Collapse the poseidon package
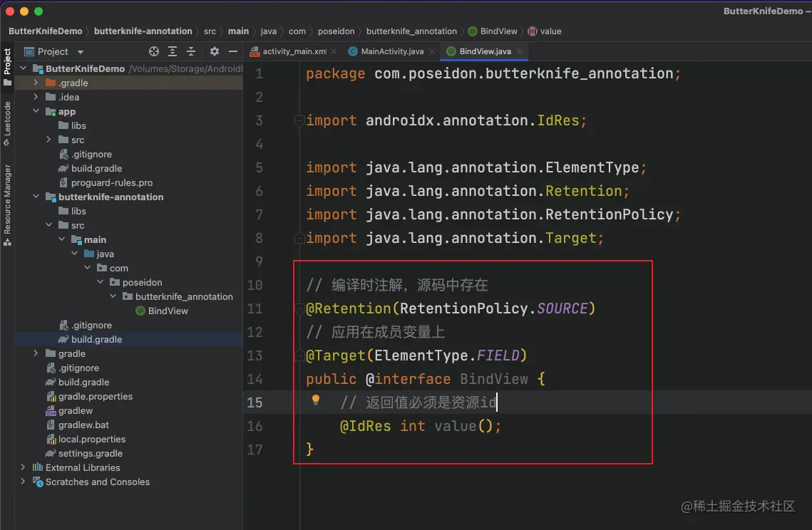The height and width of the screenshot is (530, 812). 101,281
